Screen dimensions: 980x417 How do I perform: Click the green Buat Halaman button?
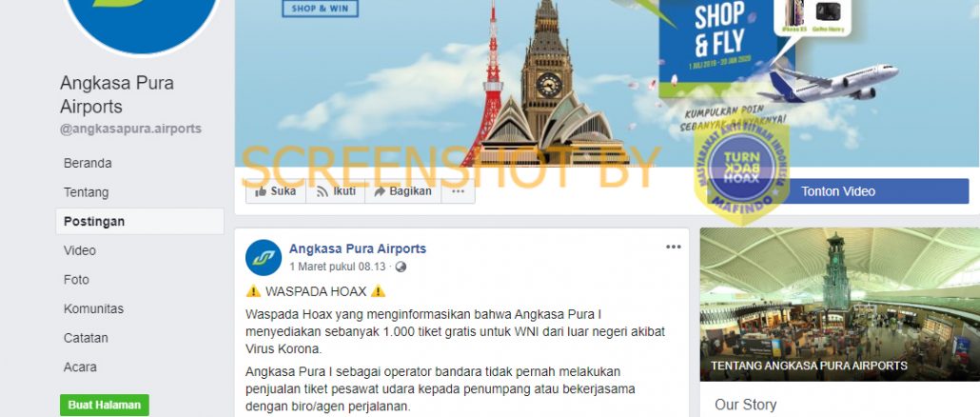105,406
